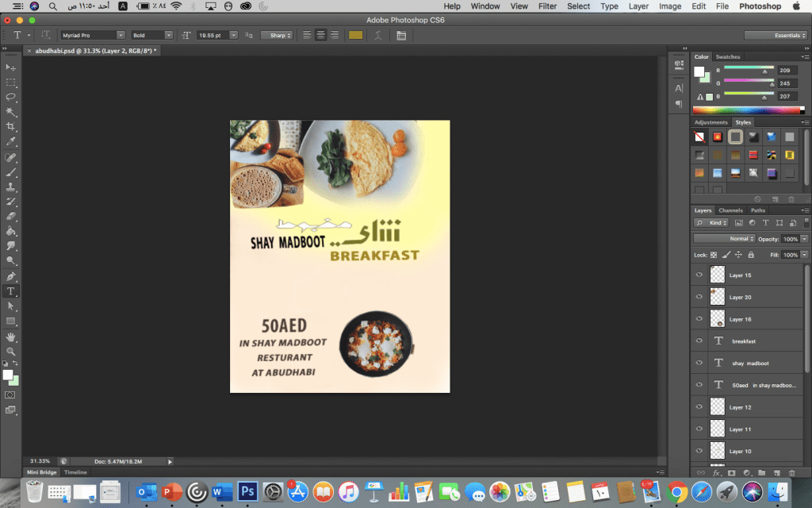
Task: Open the Filter menu
Action: pyautogui.click(x=547, y=6)
